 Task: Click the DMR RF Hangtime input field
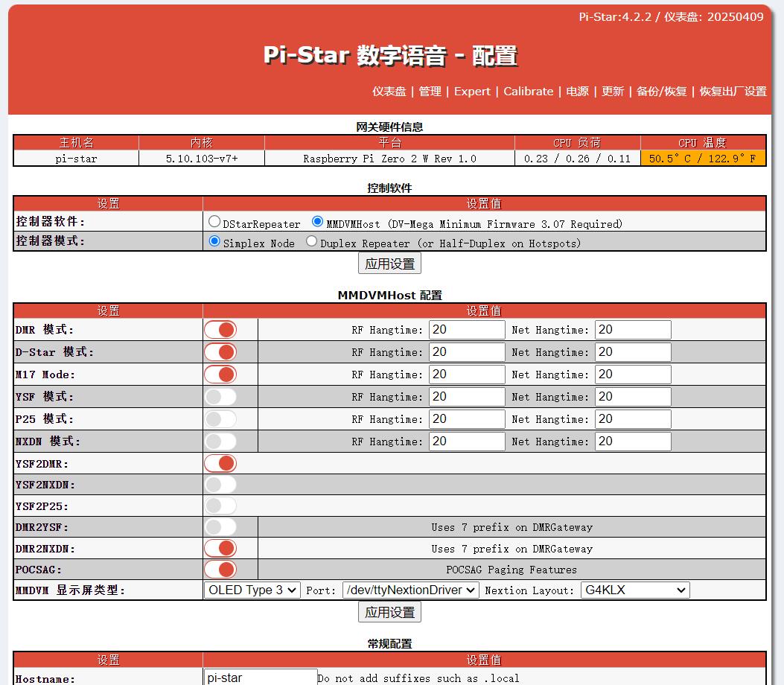(x=467, y=330)
